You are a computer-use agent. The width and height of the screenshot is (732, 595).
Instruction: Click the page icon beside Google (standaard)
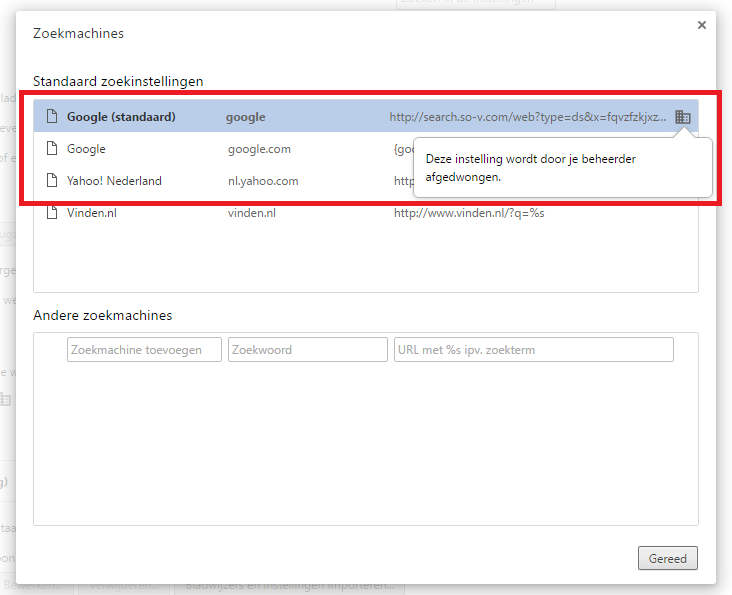52,116
